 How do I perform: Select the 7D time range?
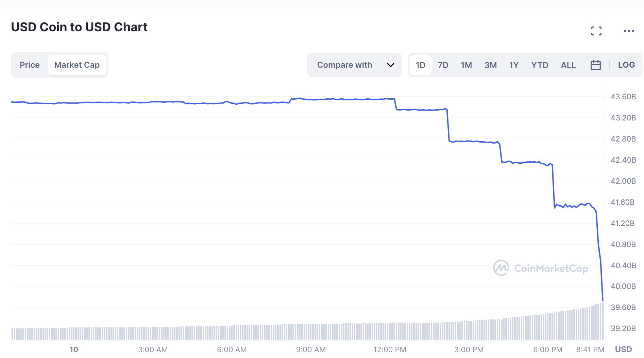click(443, 65)
